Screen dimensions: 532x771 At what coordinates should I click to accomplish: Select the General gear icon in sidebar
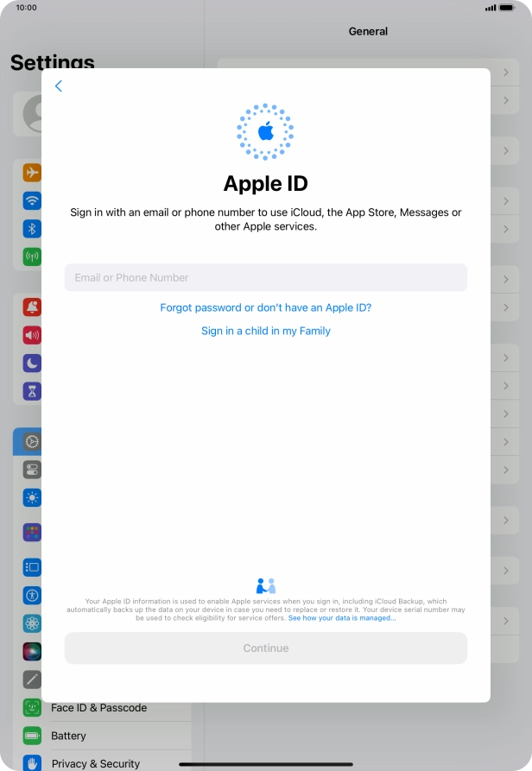(32, 441)
